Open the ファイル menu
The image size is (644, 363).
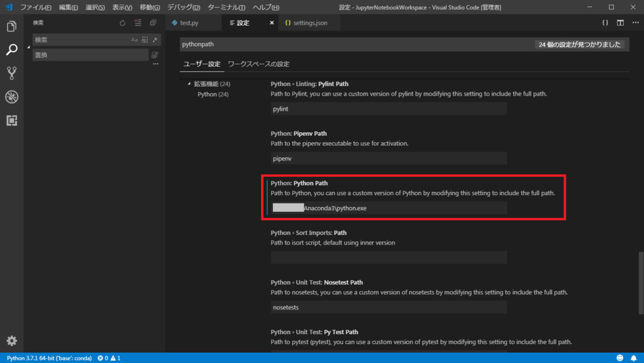pyautogui.click(x=36, y=8)
